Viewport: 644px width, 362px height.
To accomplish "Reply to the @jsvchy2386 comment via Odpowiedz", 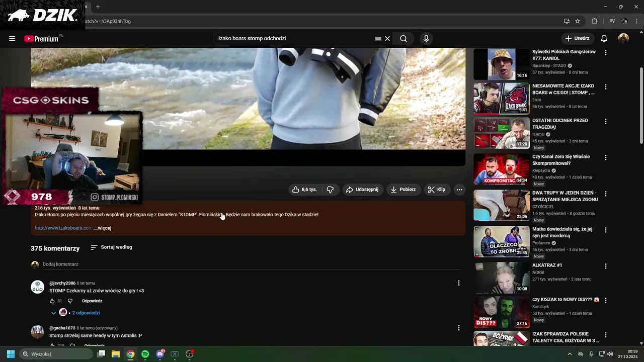I will (x=92, y=301).
